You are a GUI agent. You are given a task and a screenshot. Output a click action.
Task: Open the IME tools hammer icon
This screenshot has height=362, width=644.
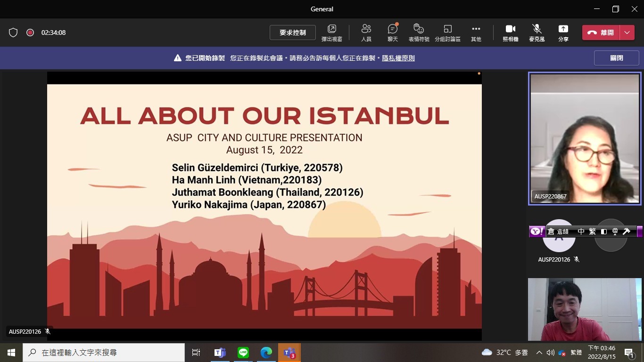[x=627, y=231]
